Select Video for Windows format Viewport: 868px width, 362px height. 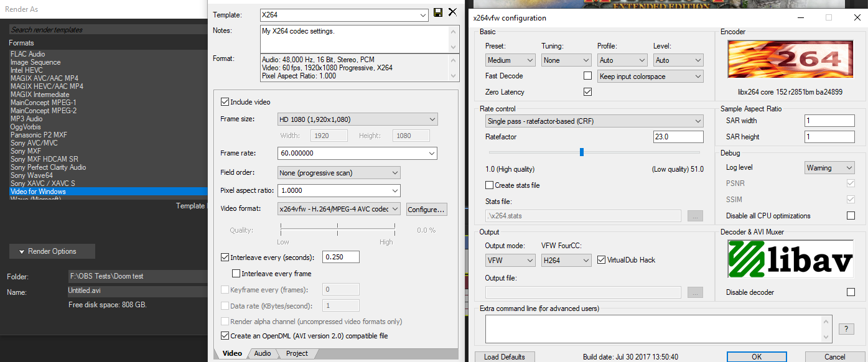pyautogui.click(x=108, y=192)
